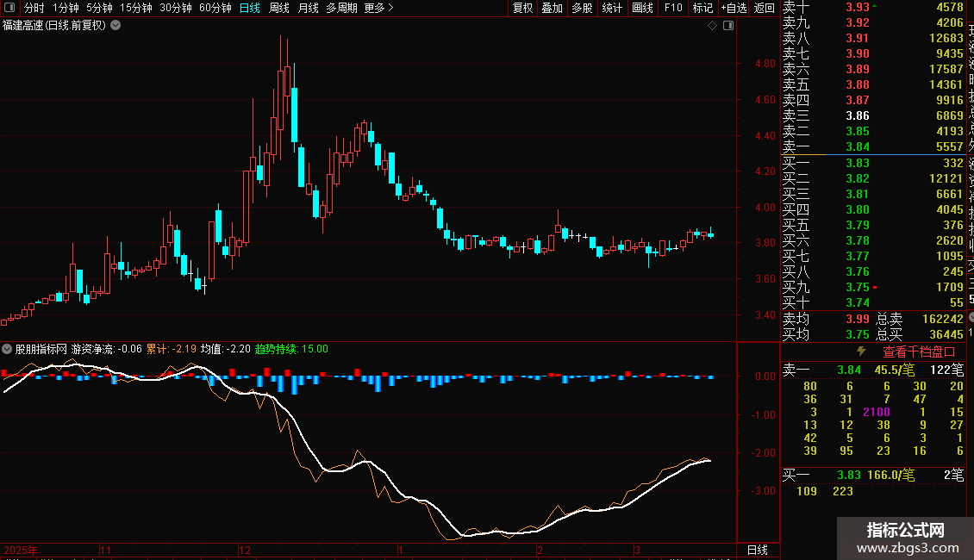Click the 2025年 label on time axis
Viewport: 974px width, 560px height.
click(21, 550)
